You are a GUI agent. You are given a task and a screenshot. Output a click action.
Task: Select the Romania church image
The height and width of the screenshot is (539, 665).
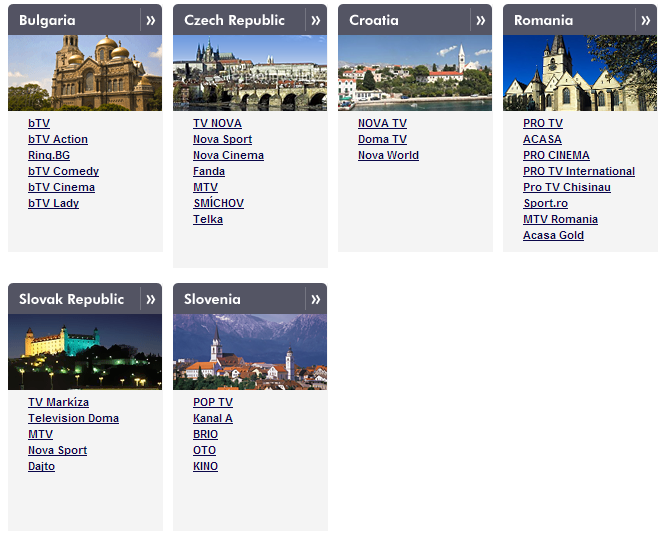click(x=580, y=73)
